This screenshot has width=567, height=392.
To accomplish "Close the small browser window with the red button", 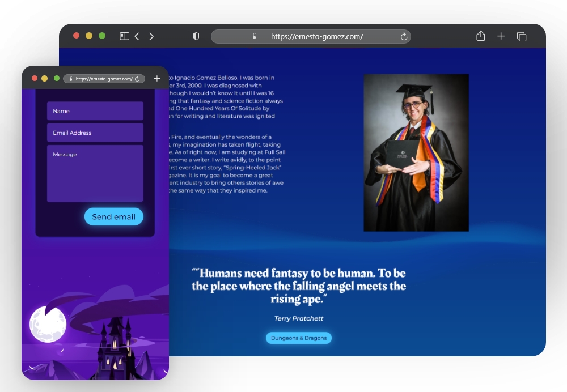I will tap(35, 78).
